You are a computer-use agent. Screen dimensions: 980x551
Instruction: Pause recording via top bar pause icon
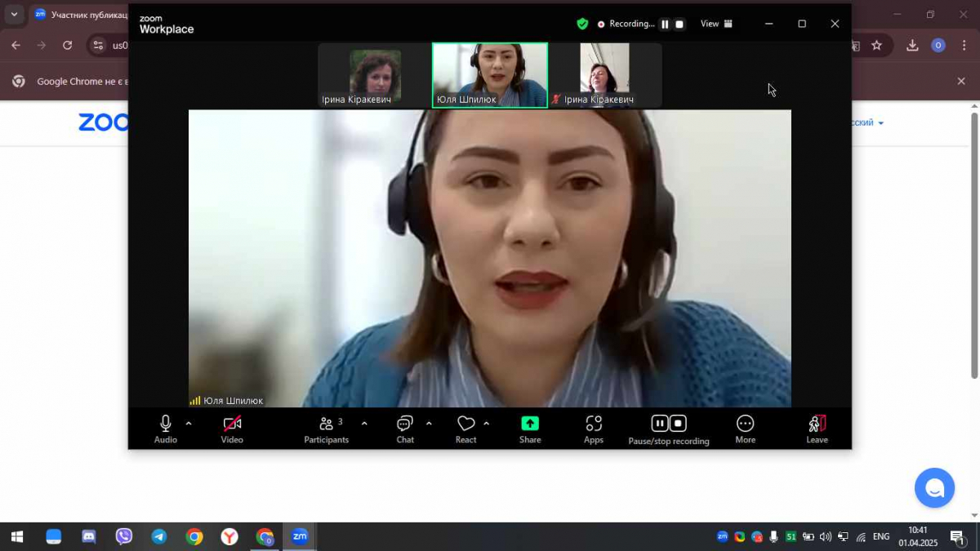click(x=665, y=24)
